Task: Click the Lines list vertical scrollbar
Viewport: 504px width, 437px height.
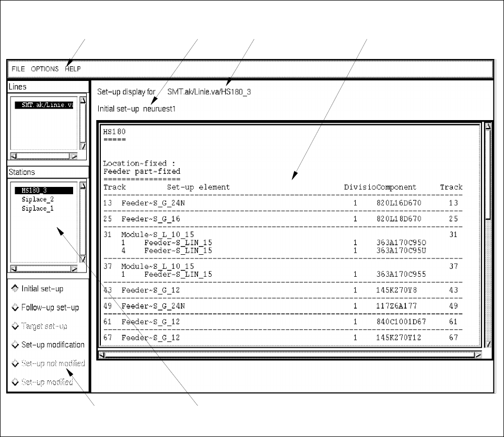Action: pos(83,123)
